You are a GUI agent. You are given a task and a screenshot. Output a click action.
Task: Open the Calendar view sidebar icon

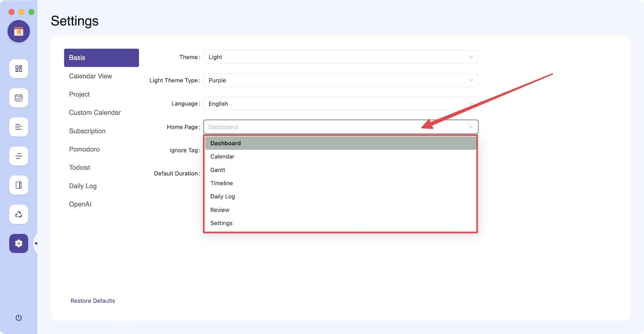pyautogui.click(x=18, y=98)
